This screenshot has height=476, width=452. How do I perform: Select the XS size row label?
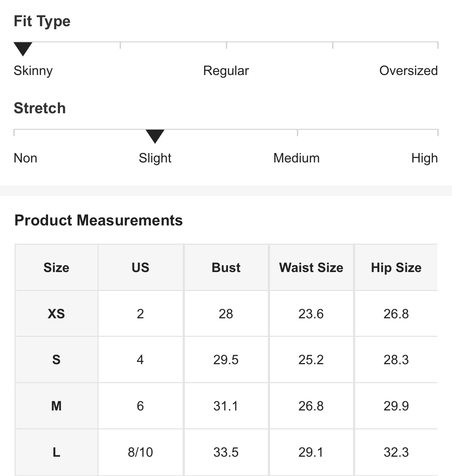(x=56, y=314)
